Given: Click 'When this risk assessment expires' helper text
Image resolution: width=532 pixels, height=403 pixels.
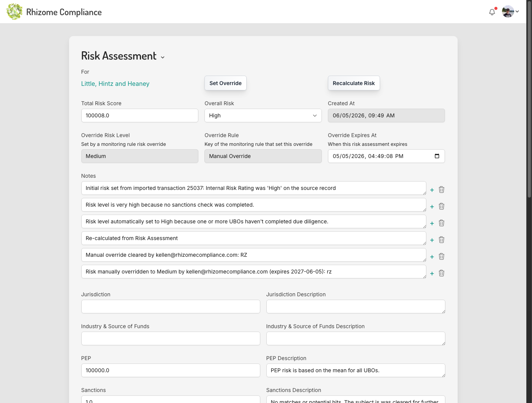Looking at the screenshot, I should pos(367,144).
